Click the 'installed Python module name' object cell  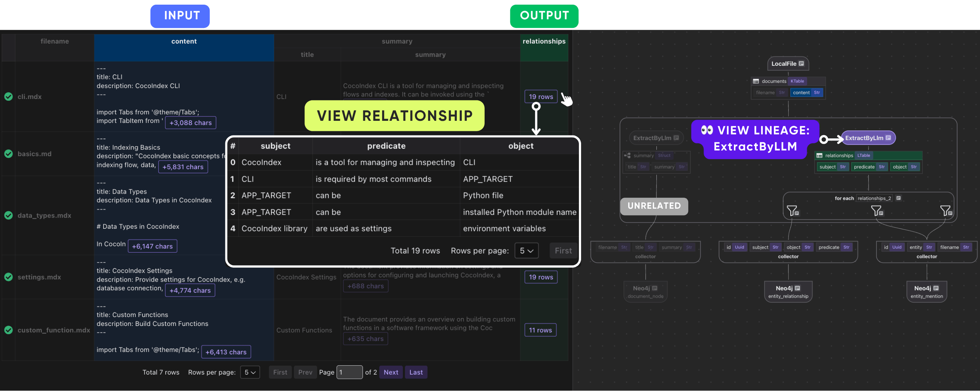[520, 212]
